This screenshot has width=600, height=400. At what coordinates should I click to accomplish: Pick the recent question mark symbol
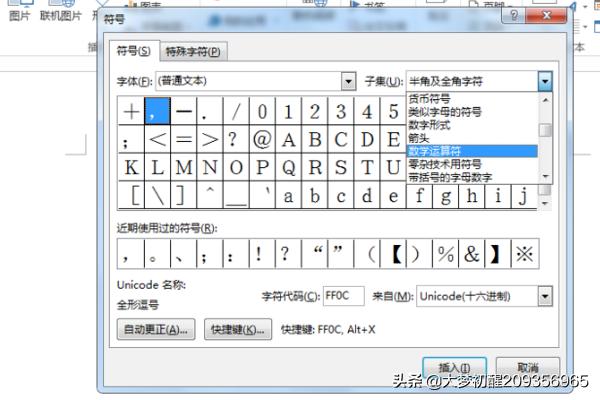288,254
